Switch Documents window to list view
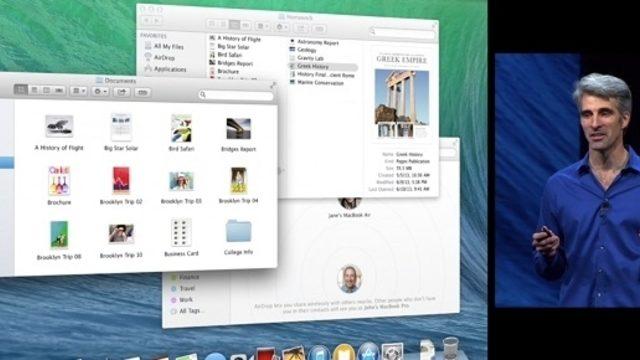 pyautogui.click(x=34, y=90)
